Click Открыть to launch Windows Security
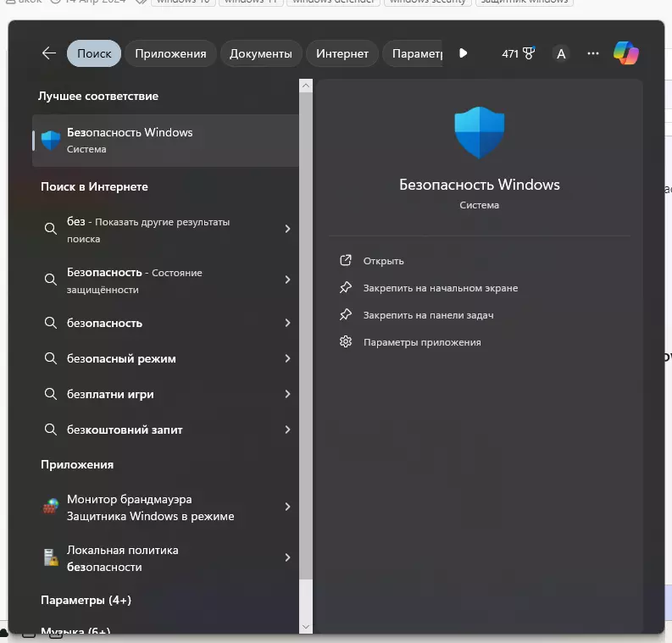This screenshot has height=643, width=672. pos(383,261)
